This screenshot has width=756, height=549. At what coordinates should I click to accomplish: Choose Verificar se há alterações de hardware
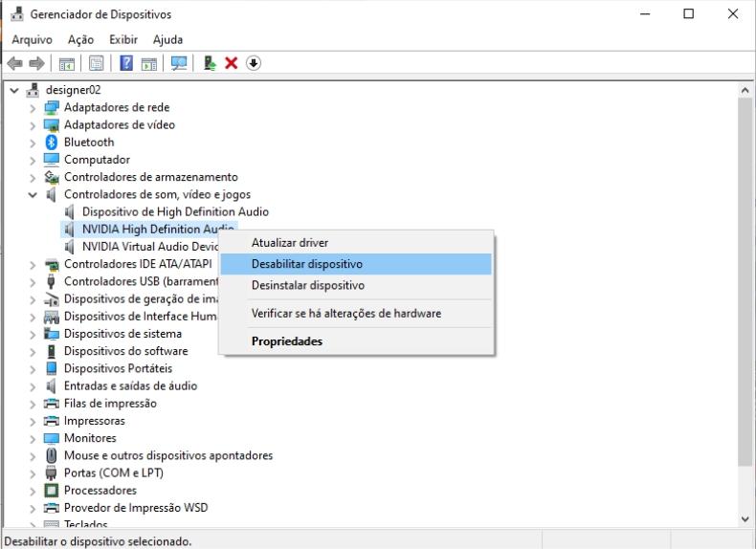tap(356, 314)
